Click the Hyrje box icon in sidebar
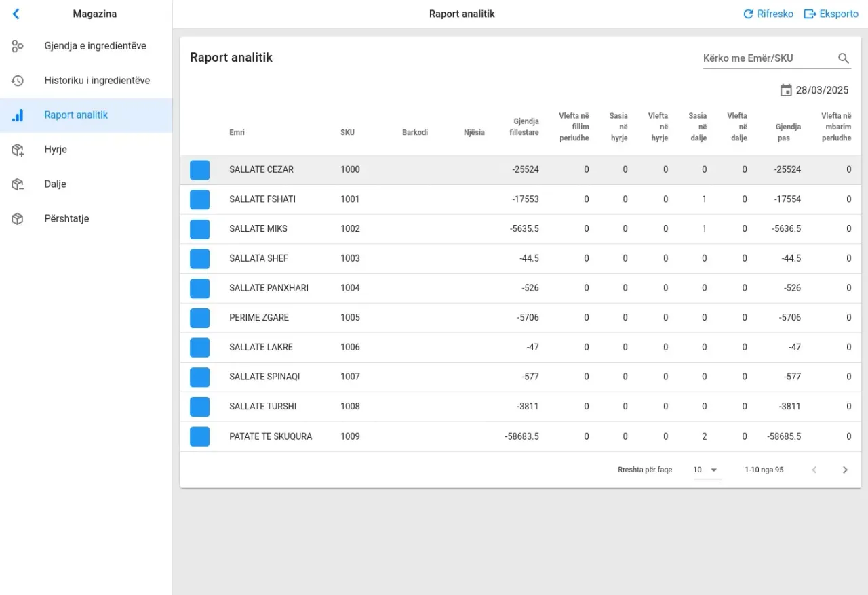This screenshot has width=868, height=595. click(18, 150)
